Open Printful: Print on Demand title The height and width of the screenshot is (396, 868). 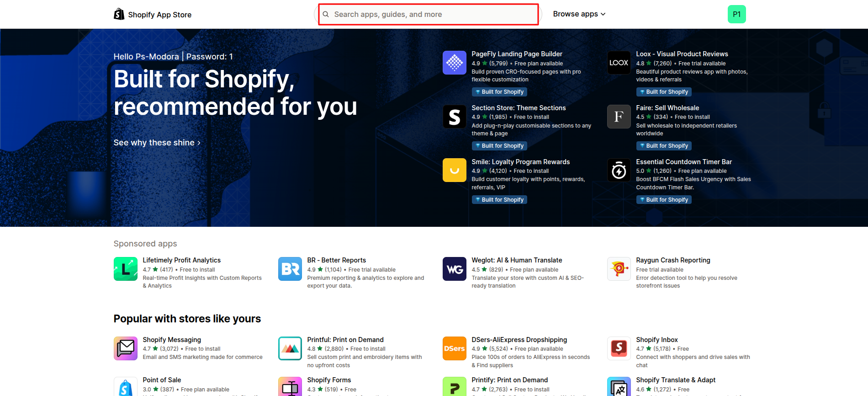pyautogui.click(x=345, y=340)
